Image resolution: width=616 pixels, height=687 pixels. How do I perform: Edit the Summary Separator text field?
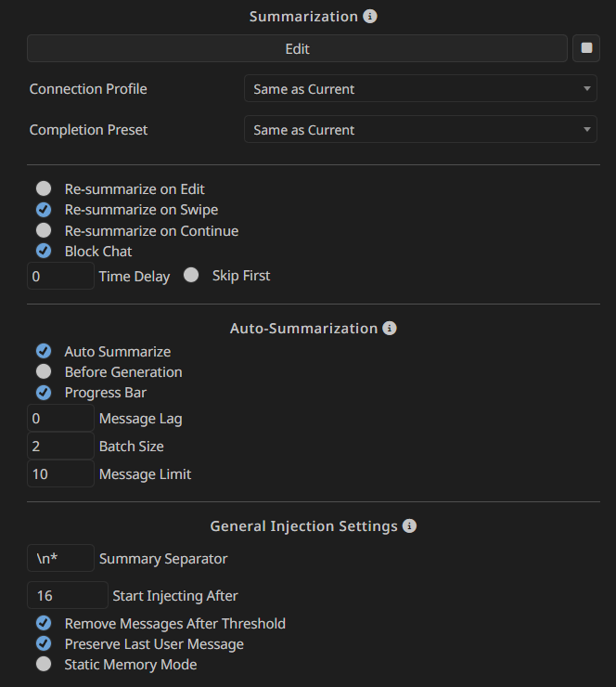point(60,558)
